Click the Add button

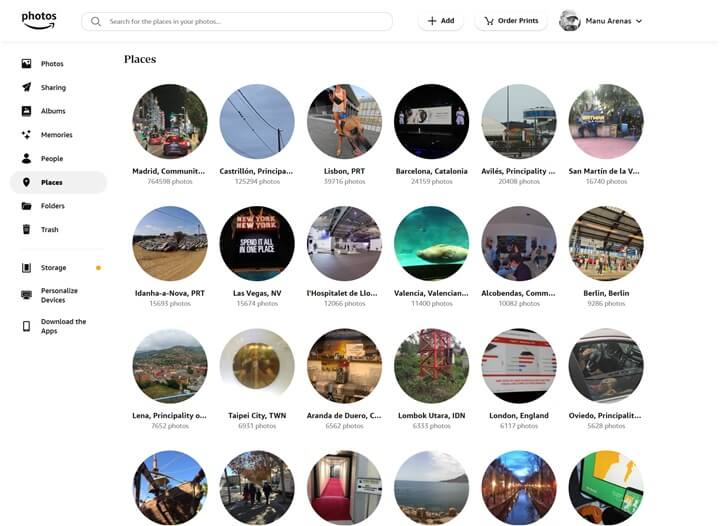(x=440, y=21)
